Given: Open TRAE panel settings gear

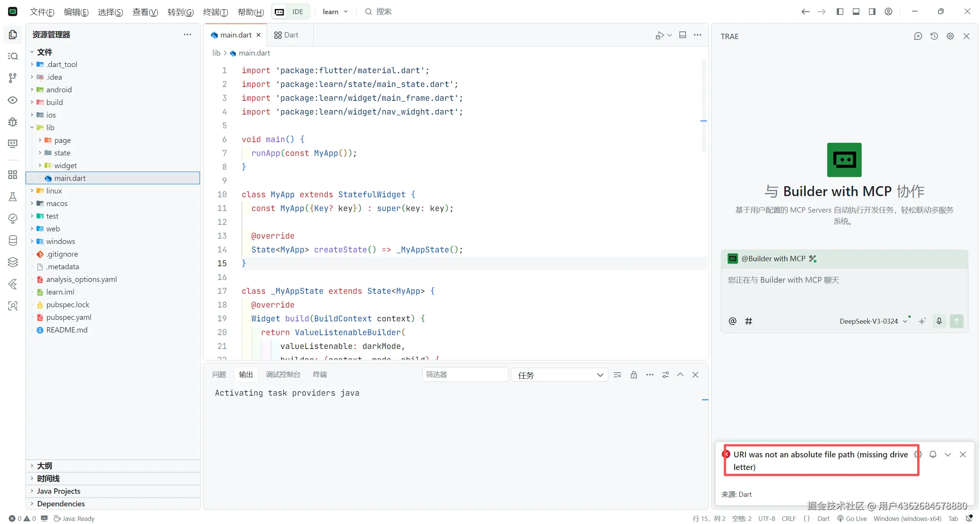Looking at the screenshot, I should [x=950, y=36].
